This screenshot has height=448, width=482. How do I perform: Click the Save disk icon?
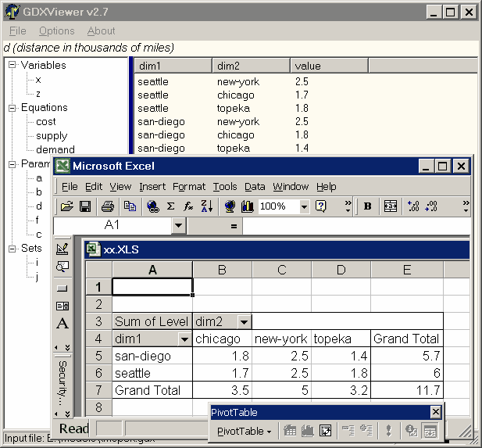point(84,206)
